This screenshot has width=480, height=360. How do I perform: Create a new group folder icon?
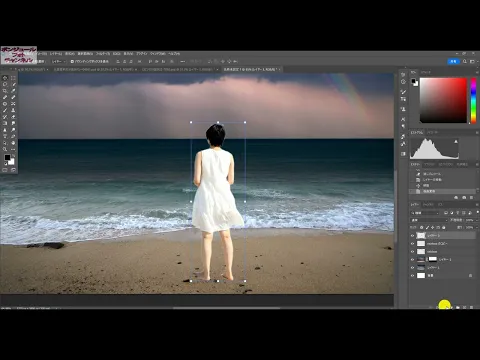(x=458, y=307)
